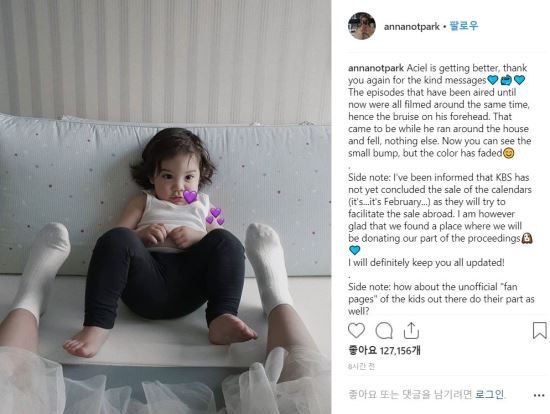Open the toddler photo on the left

coord(166,207)
